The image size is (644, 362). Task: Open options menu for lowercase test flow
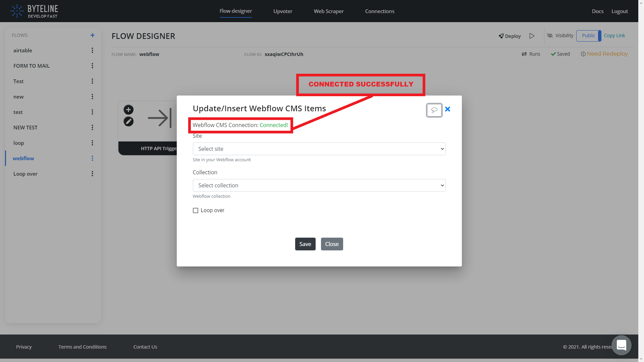coord(92,112)
